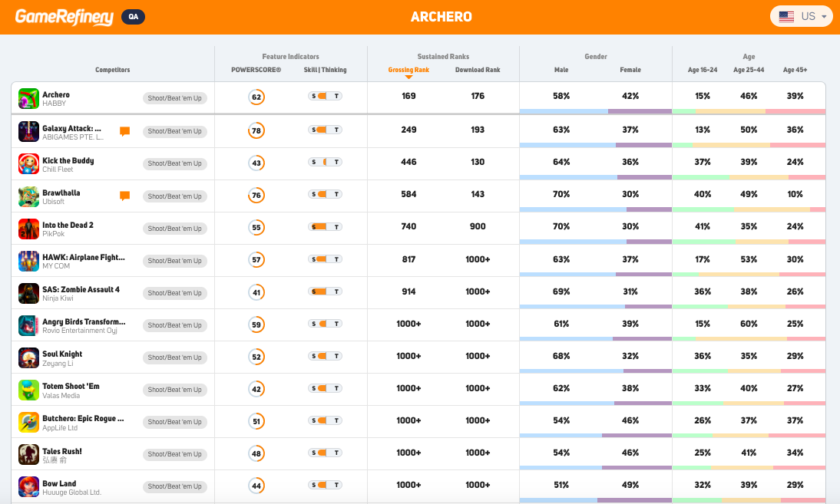Viewport: 840px width, 504px height.
Task: Click Kick the Buddy's POWERSCORE 43 circle
Action: (256, 163)
